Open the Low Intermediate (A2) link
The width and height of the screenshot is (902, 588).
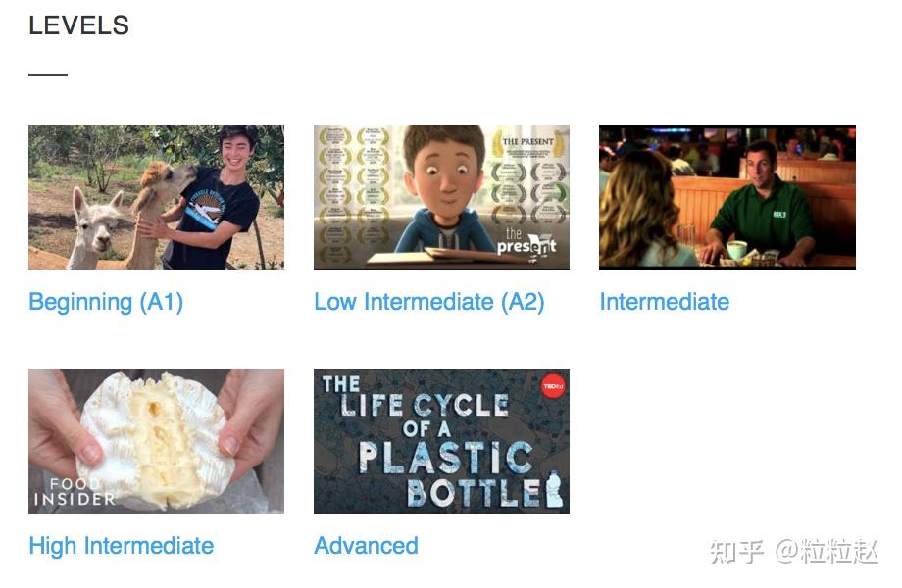pyautogui.click(x=429, y=303)
